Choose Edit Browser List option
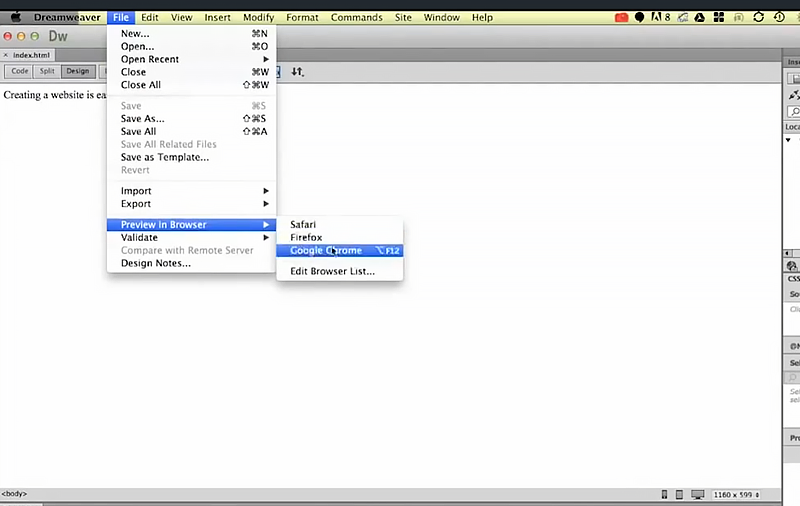The width and height of the screenshot is (800, 506). 340,271
